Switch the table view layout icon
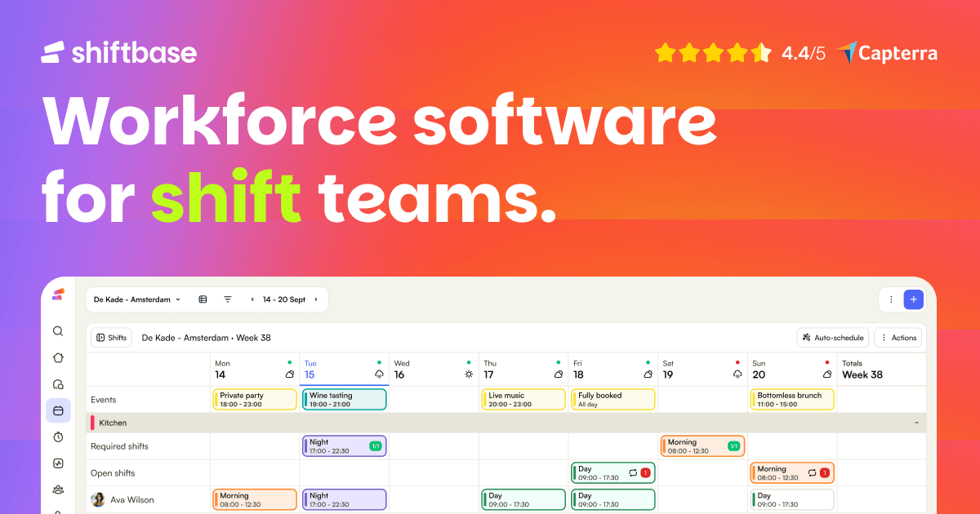Viewport: 980px width, 514px height. (x=203, y=299)
